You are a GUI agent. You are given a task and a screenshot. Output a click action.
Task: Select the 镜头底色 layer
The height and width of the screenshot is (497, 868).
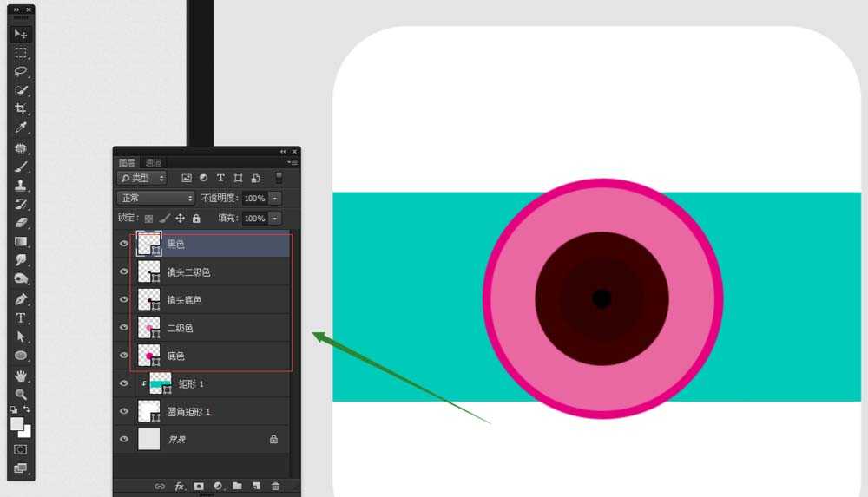tap(208, 300)
